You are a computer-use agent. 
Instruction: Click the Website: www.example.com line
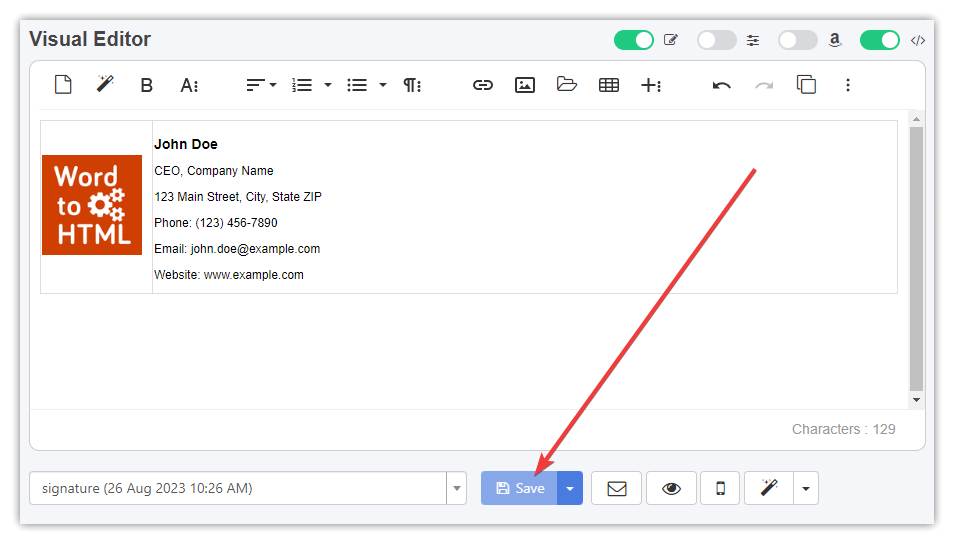pos(229,275)
